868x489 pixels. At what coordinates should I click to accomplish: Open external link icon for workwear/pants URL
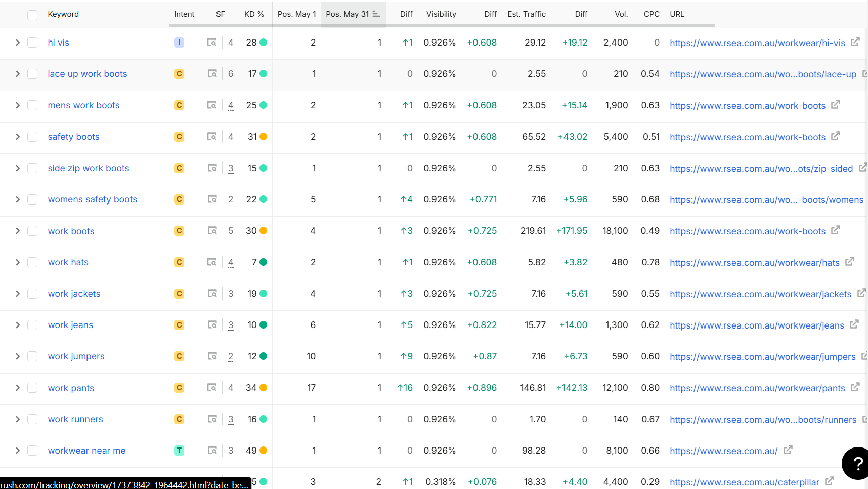855,387
